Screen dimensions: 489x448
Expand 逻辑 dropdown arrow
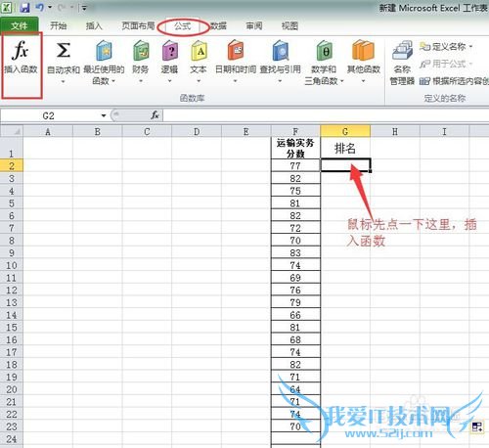[169, 81]
